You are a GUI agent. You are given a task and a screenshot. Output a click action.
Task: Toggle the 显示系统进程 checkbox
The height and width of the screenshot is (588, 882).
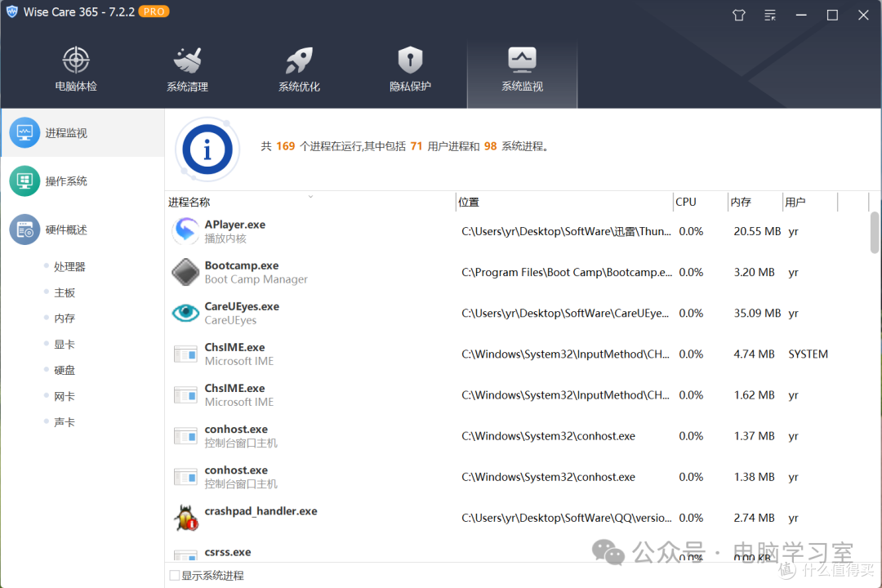point(175,575)
